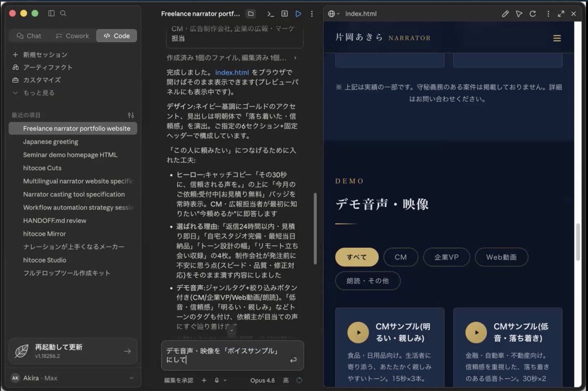Activate the element select cursor icon
The width and height of the screenshot is (588, 391).
(x=519, y=14)
